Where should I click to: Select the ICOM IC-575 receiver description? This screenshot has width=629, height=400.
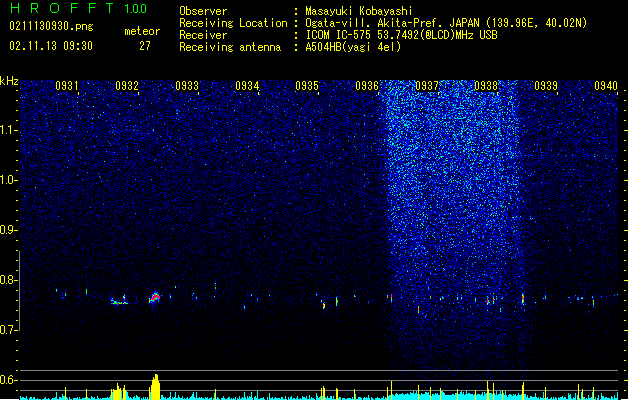[x=402, y=35]
